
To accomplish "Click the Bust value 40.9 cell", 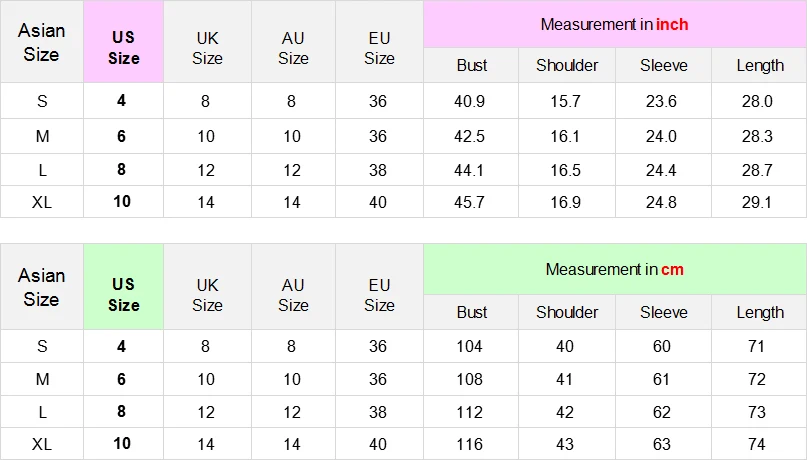I will (x=470, y=101).
